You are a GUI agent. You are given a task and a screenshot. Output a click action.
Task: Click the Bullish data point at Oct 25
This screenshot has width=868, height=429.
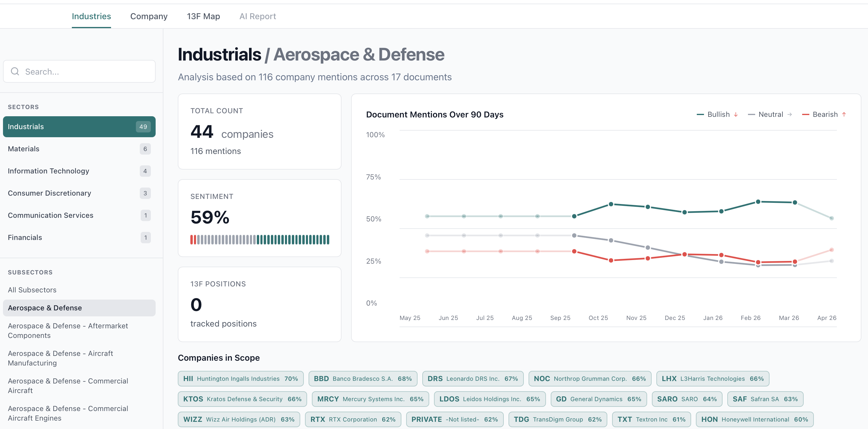click(611, 204)
